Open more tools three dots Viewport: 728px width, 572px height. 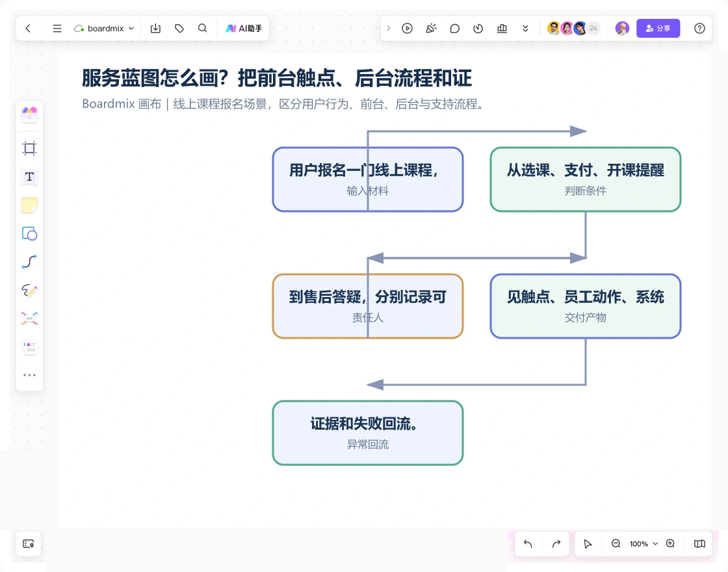29,374
